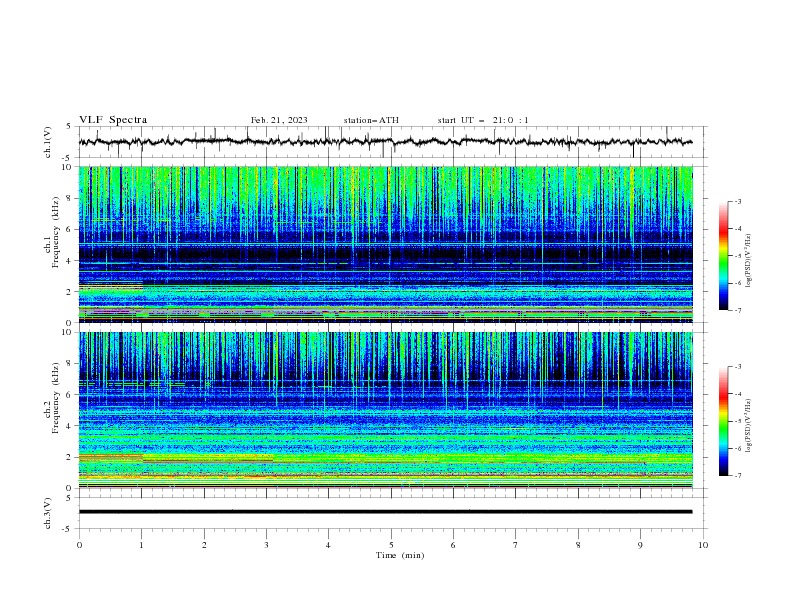The width and height of the screenshot is (792, 612).
Task: Click the "9" tick on the time axis
Action: (x=640, y=545)
